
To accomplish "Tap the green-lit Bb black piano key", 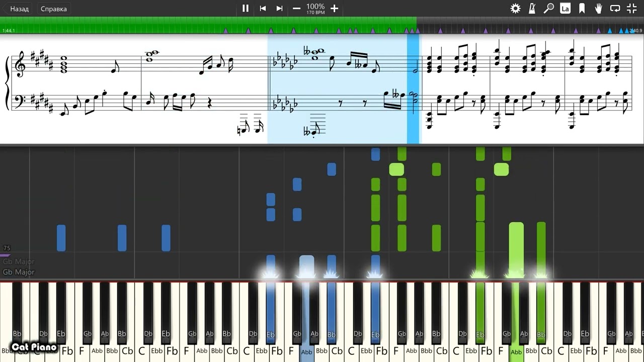I will pyautogui.click(x=541, y=312).
